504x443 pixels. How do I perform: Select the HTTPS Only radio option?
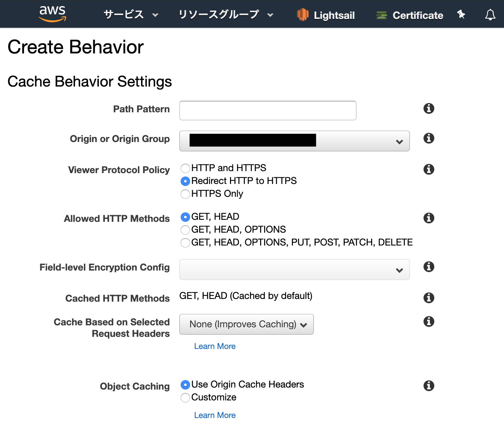click(x=185, y=194)
